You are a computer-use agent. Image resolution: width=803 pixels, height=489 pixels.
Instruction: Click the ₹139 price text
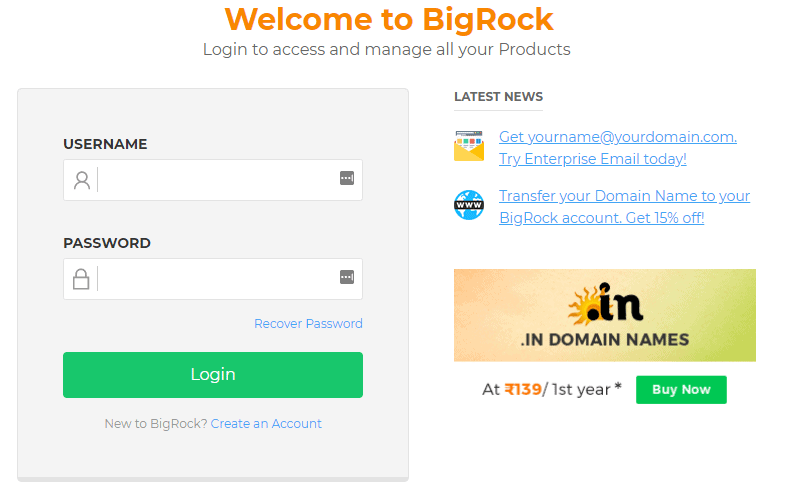tap(523, 390)
